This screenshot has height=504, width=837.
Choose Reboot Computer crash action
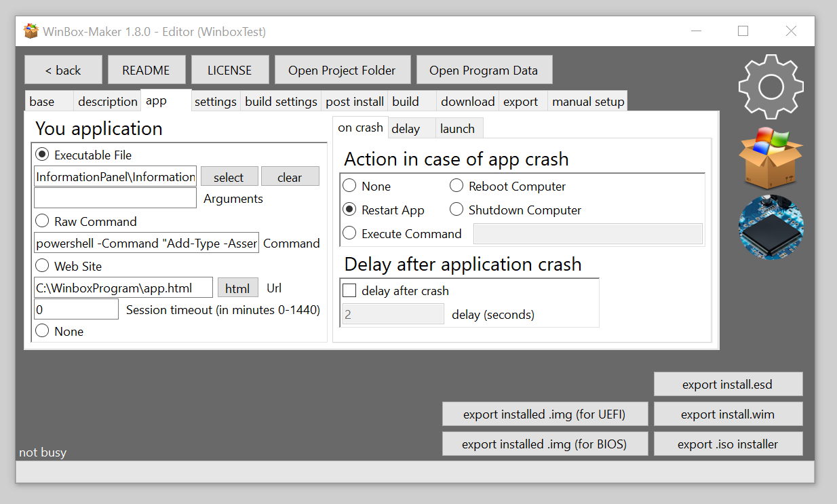456,186
